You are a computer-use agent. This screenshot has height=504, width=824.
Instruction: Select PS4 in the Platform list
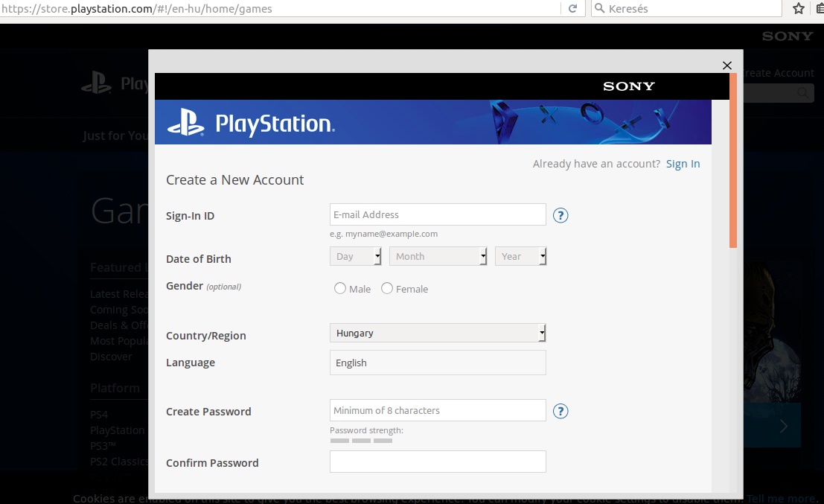point(99,415)
